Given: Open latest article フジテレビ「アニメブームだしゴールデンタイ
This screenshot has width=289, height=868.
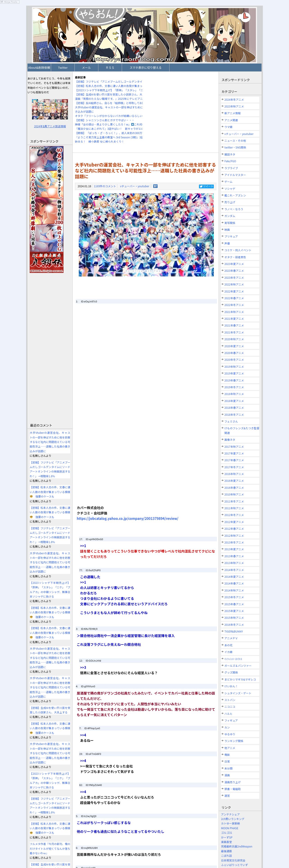Looking at the screenshot, I should click(109, 82).
